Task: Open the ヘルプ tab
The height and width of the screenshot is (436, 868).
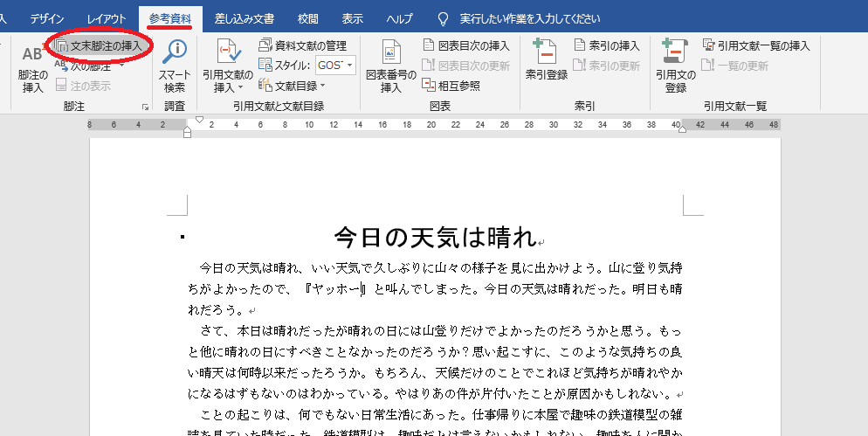Action: coord(400,19)
